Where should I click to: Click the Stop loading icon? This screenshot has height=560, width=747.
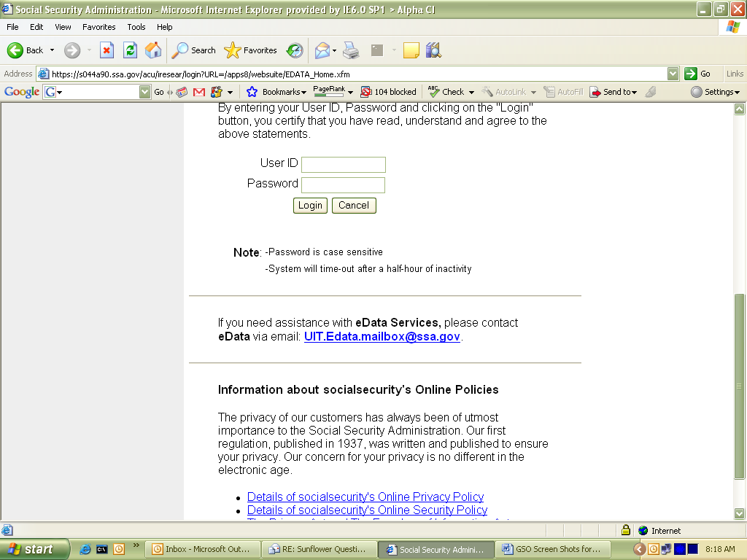[107, 50]
